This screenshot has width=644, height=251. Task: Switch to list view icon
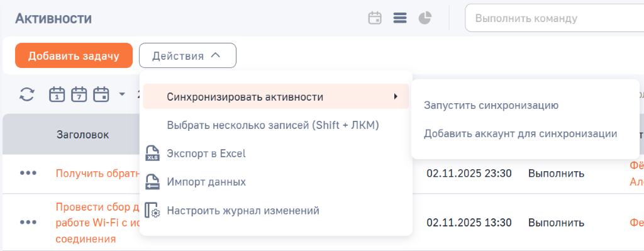pos(399,18)
